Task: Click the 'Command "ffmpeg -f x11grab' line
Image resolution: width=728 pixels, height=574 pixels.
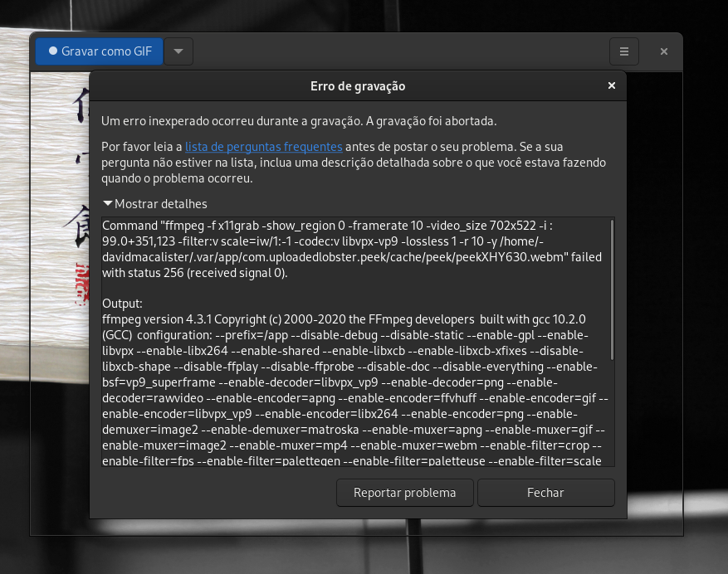Action: point(327,226)
